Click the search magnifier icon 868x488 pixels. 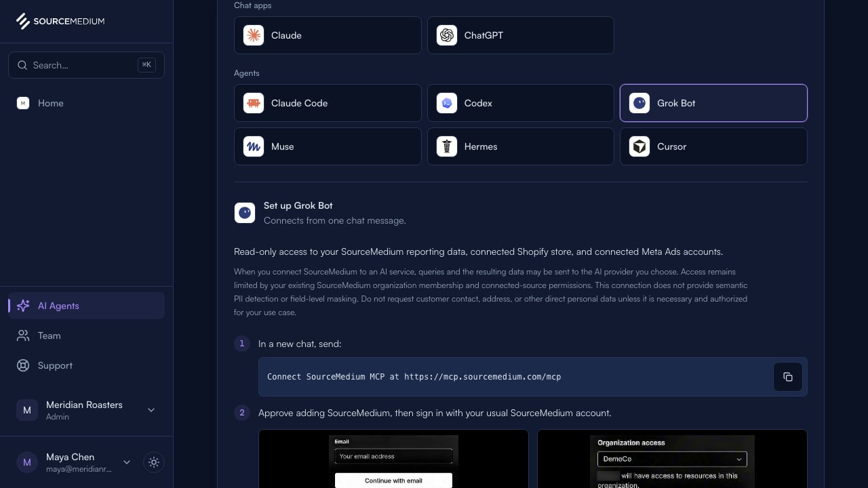[x=22, y=65]
